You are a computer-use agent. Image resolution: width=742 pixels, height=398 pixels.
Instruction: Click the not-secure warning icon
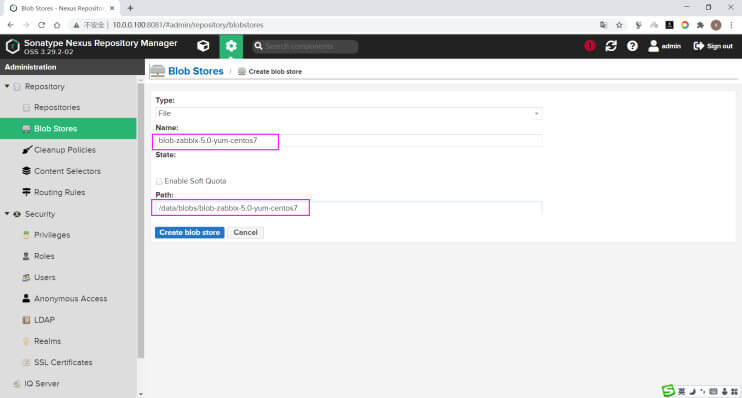pyautogui.click(x=76, y=25)
